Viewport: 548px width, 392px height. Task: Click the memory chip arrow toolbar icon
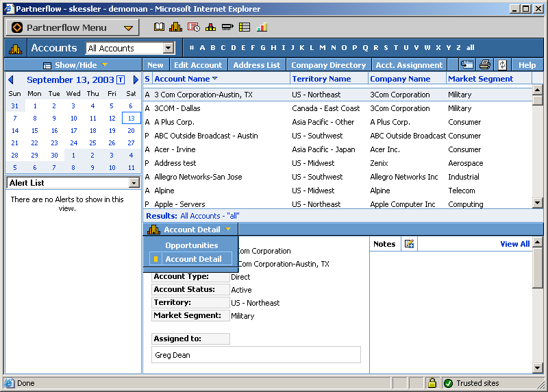[x=227, y=27]
